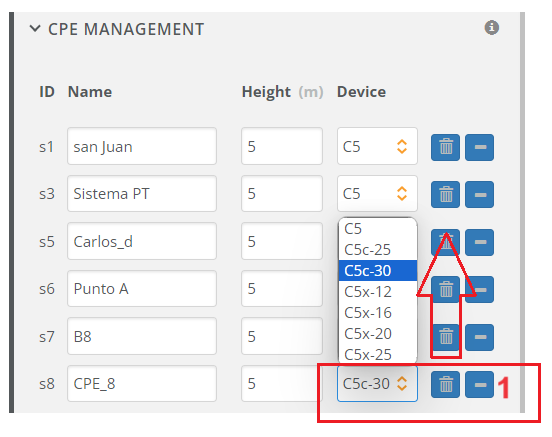Screen dimensions: 552x437
Task: Delete CPE_8 using its trash icon
Action: [445, 384]
